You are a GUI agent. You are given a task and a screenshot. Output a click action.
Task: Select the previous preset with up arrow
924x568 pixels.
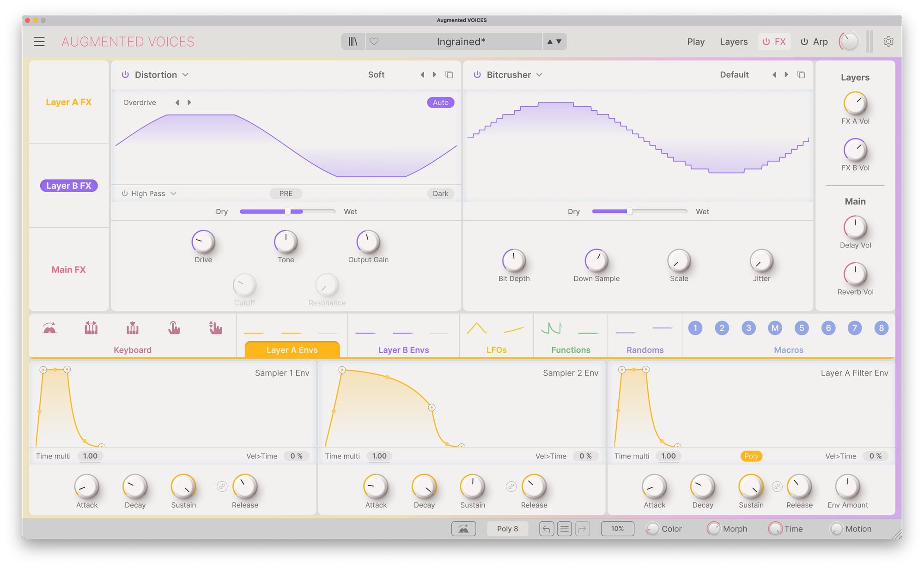tap(550, 42)
